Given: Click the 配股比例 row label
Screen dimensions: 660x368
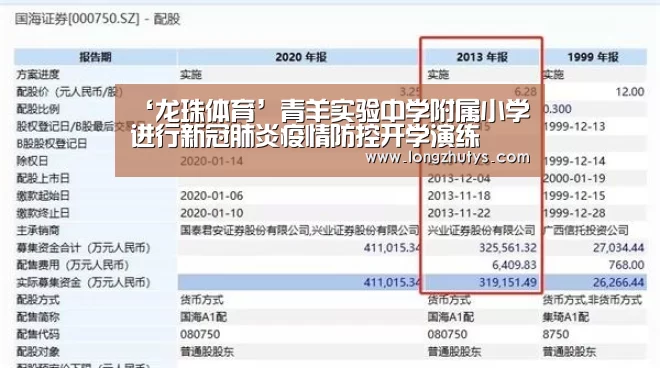Looking at the screenshot, I should pos(38,109).
